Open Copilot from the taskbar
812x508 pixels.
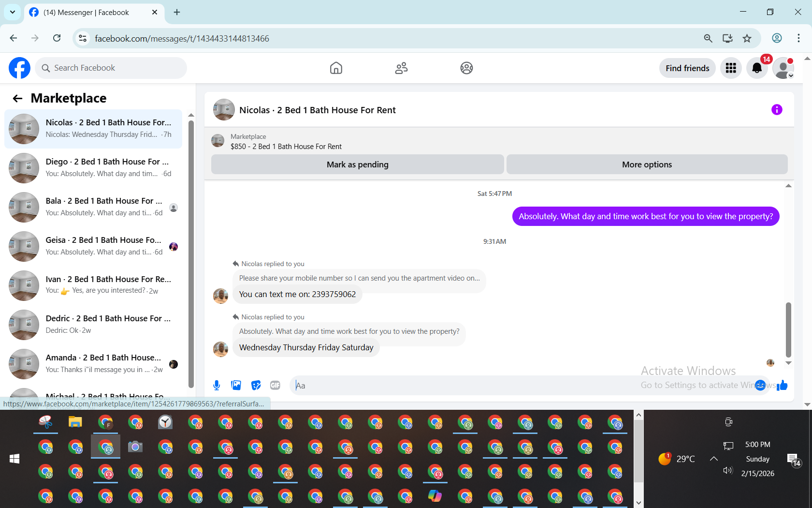[435, 496]
